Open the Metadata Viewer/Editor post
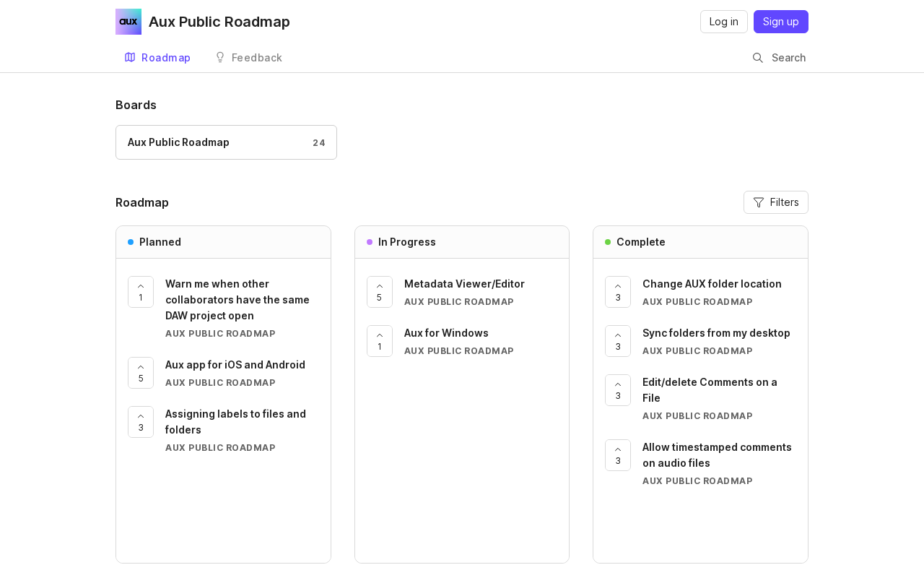924x578 pixels. [464, 284]
